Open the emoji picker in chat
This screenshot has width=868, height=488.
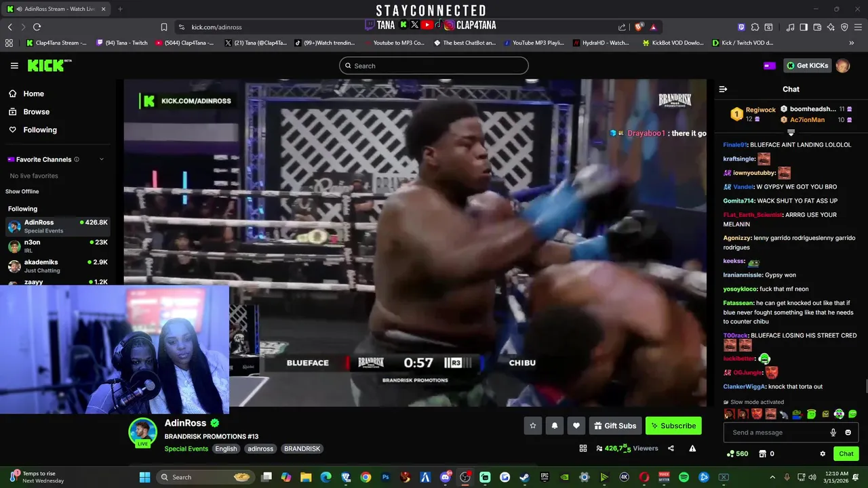click(848, 432)
